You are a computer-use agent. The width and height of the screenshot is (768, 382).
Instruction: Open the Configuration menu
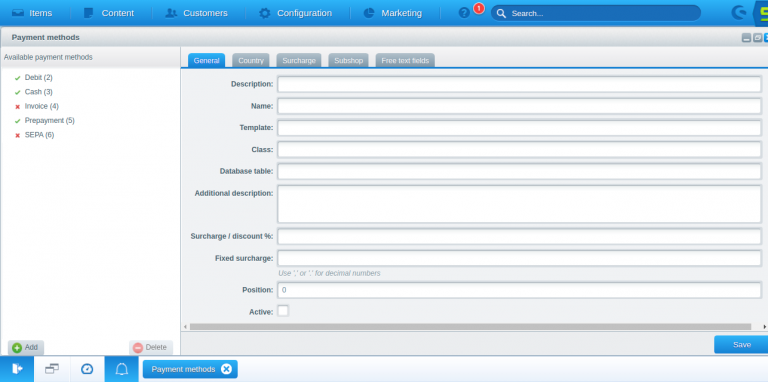(295, 13)
